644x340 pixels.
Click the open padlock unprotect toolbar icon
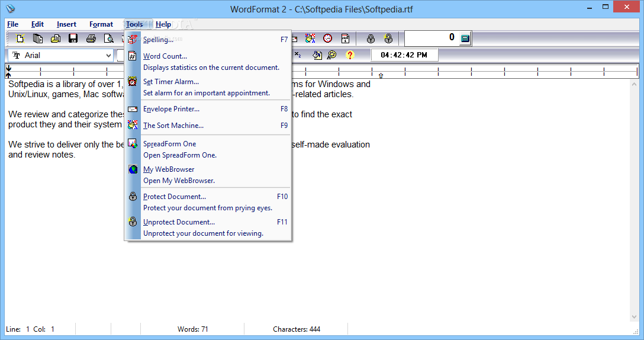tap(388, 39)
